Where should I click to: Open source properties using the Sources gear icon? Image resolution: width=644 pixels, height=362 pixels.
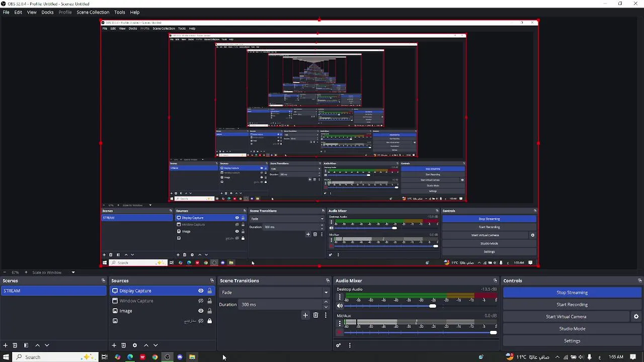coord(134,345)
